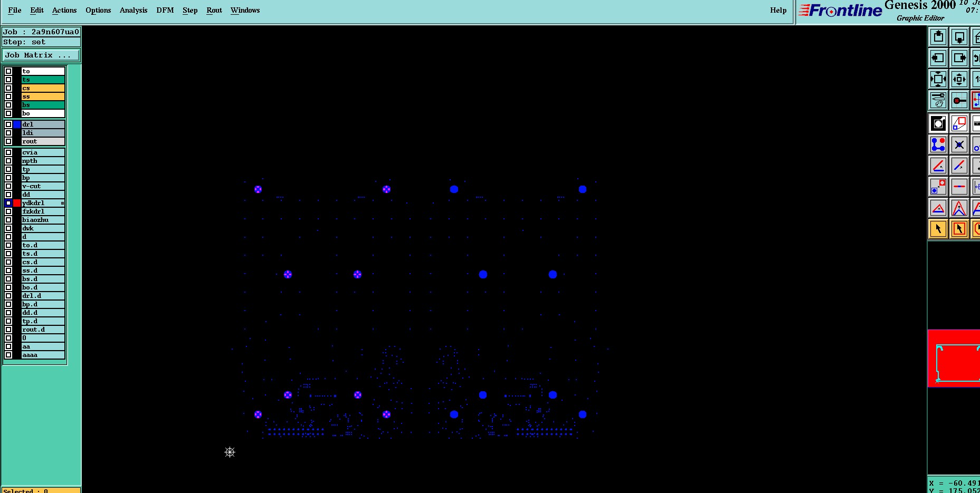The width and height of the screenshot is (980, 493).
Task: Select the layer name to.d
Action: [x=43, y=245]
